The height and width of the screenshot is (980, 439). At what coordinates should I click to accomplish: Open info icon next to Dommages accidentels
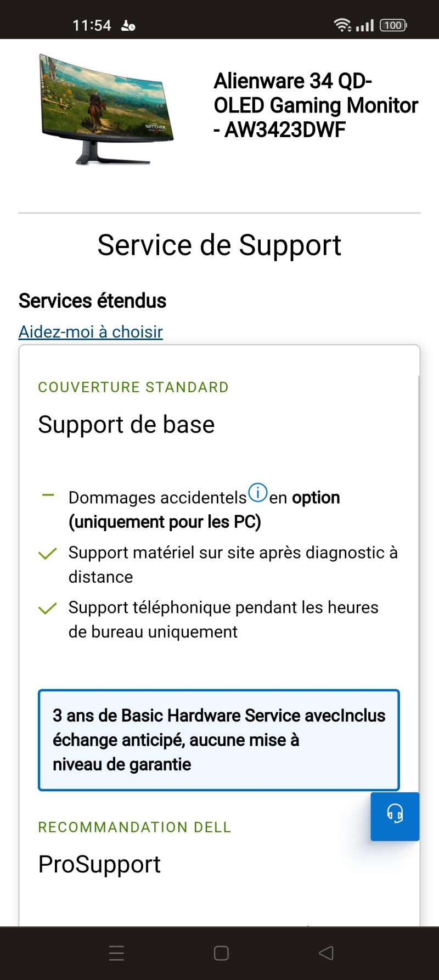(257, 493)
